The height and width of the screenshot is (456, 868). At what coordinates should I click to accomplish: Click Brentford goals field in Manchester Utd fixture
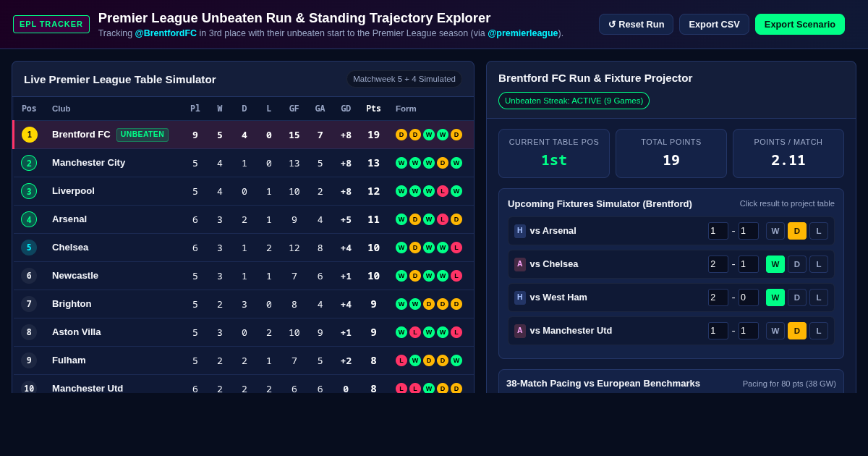pyautogui.click(x=718, y=331)
